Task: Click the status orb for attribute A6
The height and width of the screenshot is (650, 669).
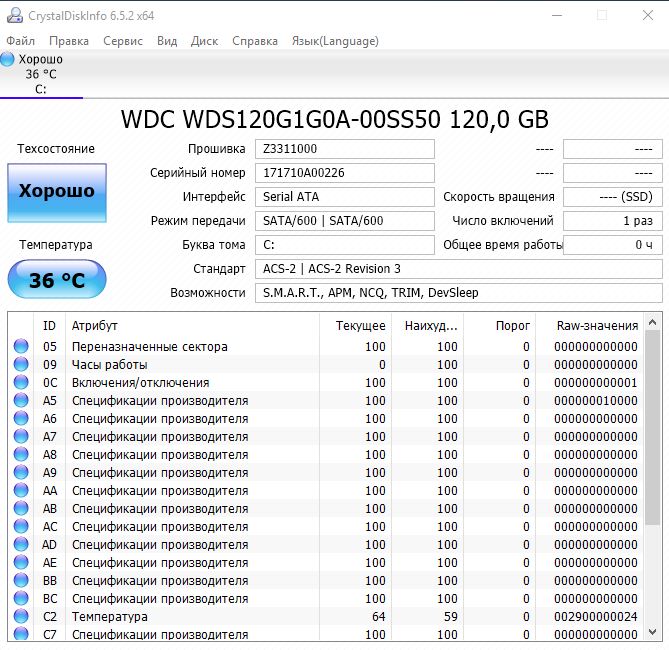Action: tap(21, 418)
